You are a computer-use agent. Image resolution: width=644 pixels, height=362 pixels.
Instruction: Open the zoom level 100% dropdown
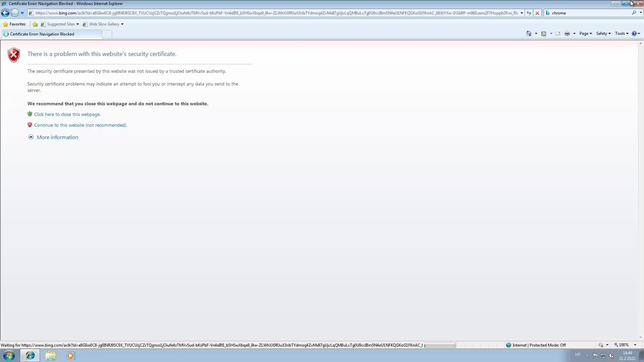click(x=635, y=345)
